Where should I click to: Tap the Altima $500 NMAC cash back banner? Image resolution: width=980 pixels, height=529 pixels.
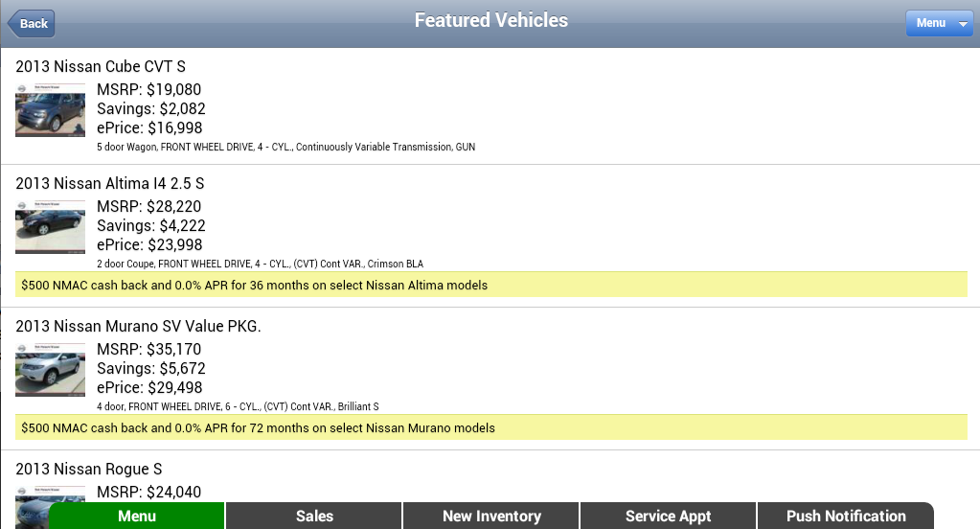tap(490, 285)
